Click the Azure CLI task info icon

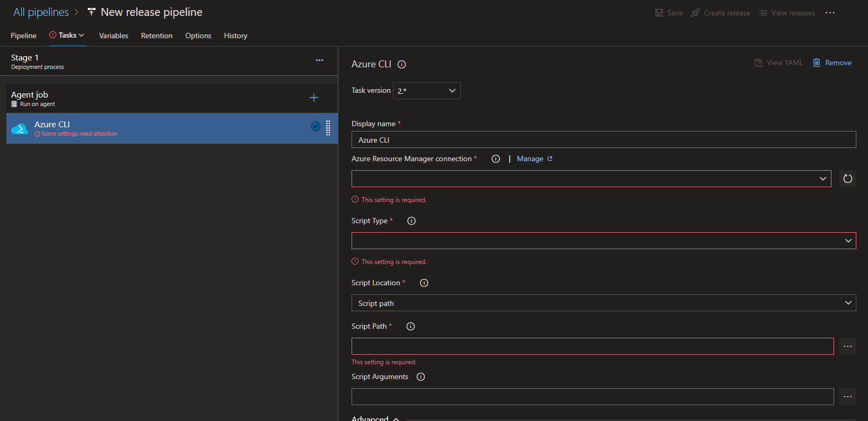tap(402, 65)
